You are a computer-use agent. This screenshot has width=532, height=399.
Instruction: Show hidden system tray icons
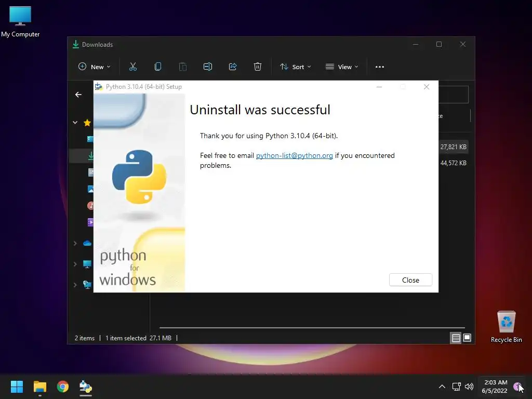tap(442, 387)
